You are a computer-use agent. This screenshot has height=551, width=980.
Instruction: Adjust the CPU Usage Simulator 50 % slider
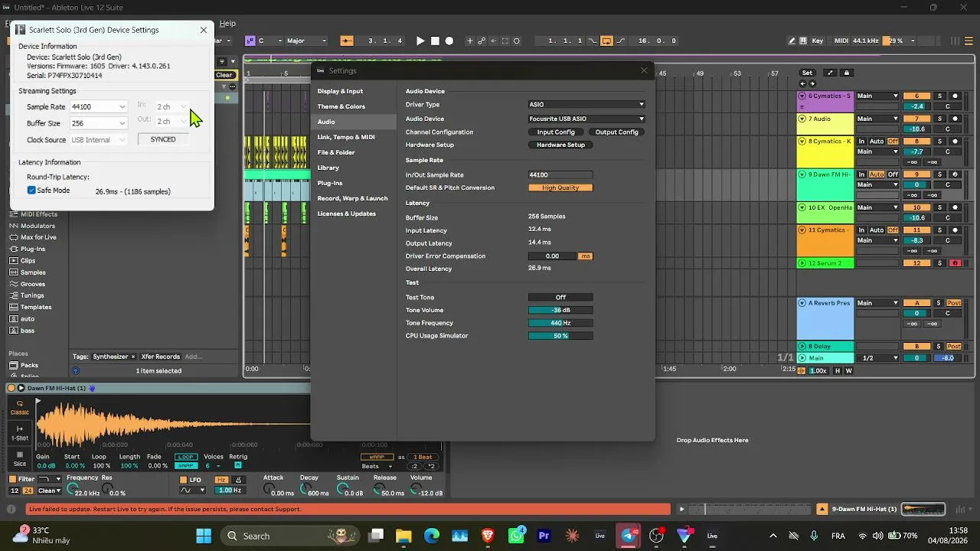tap(560, 336)
